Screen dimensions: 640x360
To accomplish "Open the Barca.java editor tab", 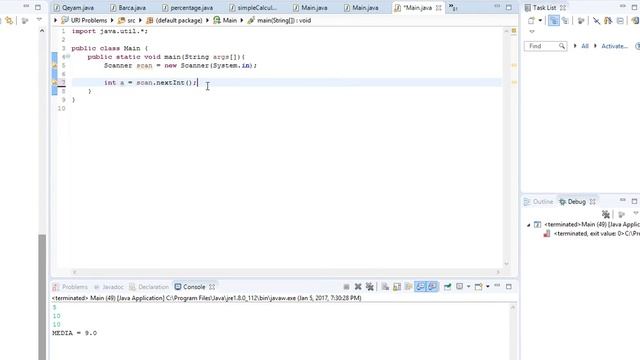I will [x=128, y=8].
